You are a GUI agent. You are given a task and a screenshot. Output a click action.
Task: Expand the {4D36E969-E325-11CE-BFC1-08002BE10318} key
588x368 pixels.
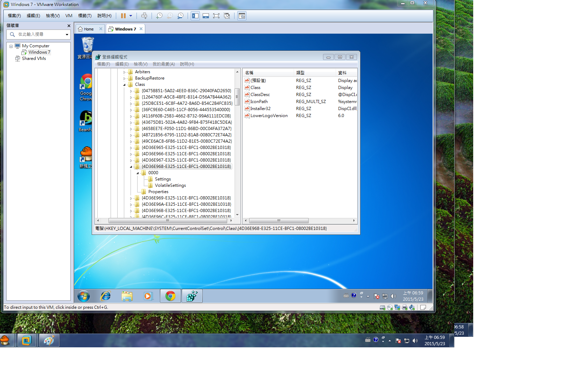(x=131, y=198)
